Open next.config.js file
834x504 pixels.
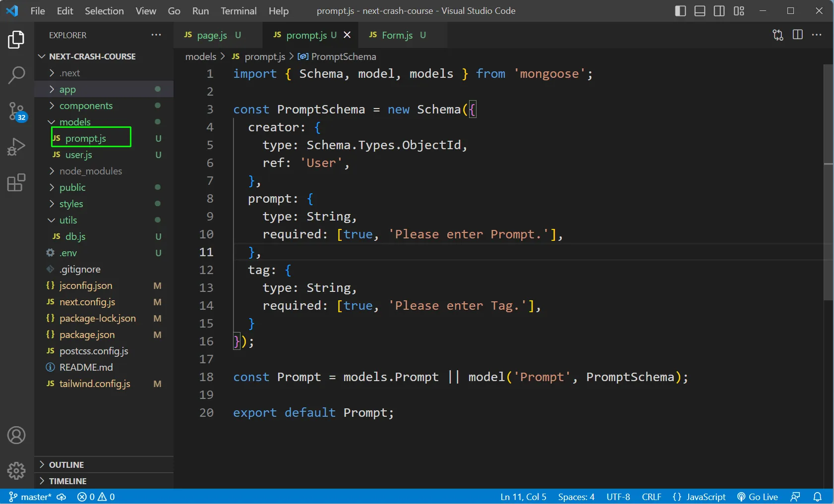104,302
